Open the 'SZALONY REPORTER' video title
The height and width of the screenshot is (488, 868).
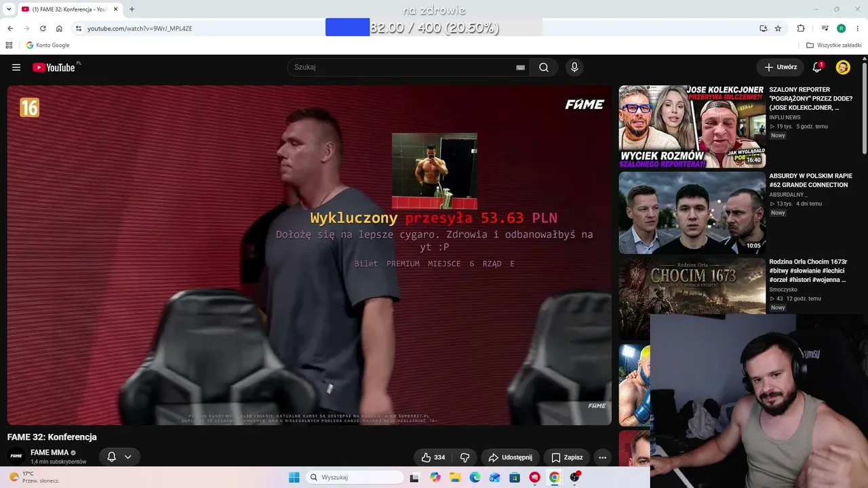(x=811, y=98)
